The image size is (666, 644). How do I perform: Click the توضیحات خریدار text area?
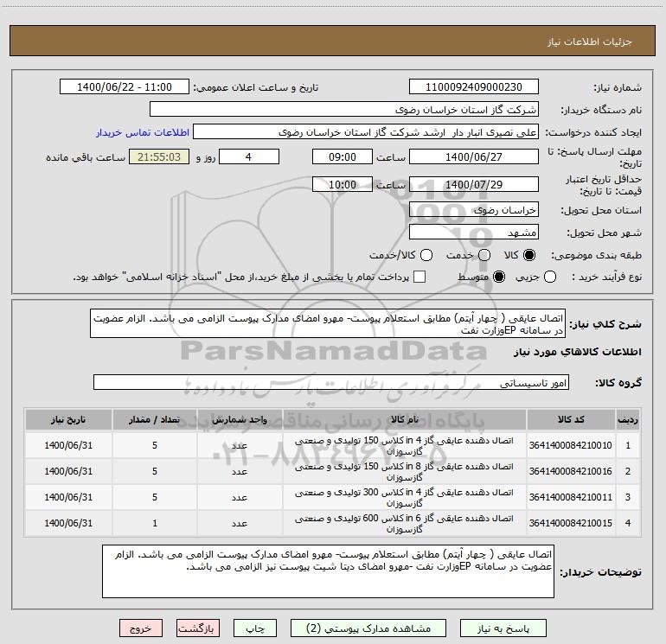pyautogui.click(x=328, y=571)
